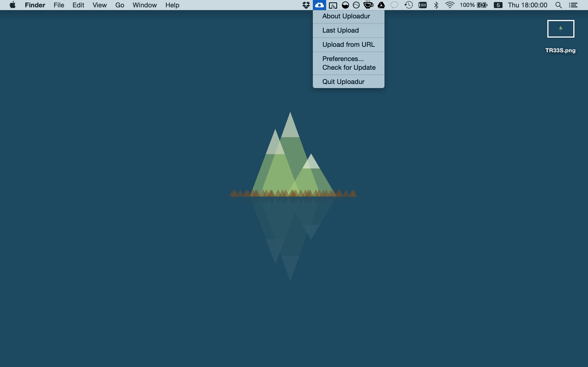The width and height of the screenshot is (588, 367).
Task: Select About Uploadur menu entry
Action: 346,16
